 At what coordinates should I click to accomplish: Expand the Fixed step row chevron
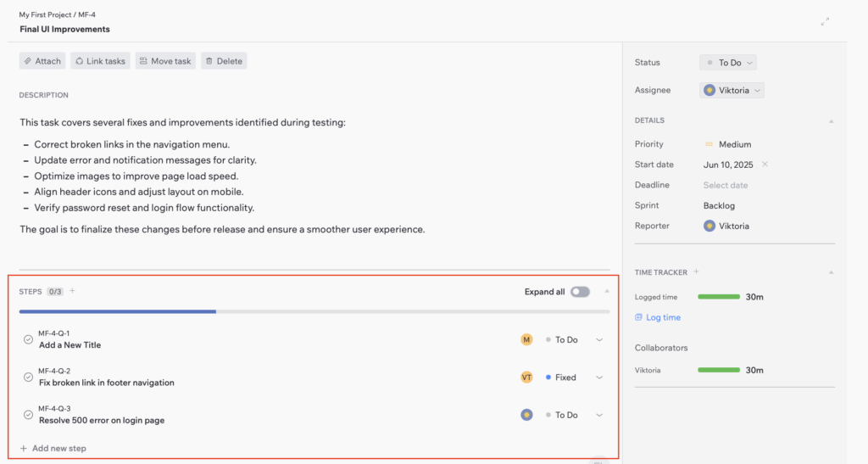click(599, 377)
